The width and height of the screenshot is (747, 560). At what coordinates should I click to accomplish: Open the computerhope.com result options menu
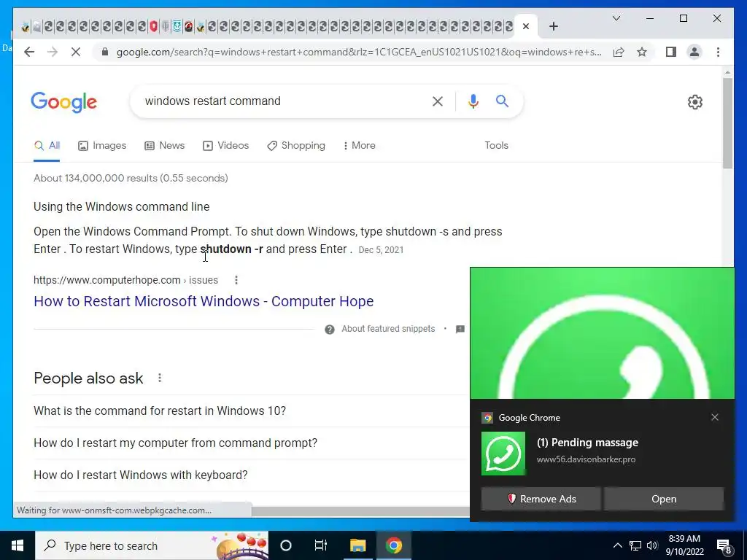(x=236, y=280)
